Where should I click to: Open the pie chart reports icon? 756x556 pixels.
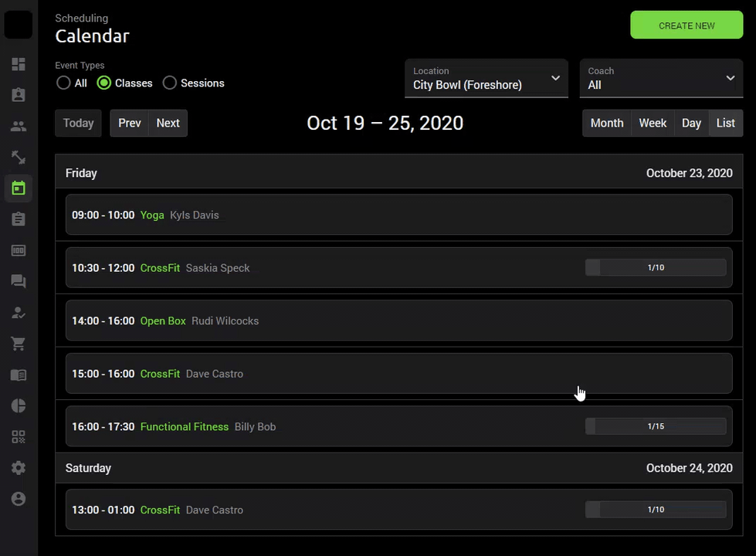point(19,405)
